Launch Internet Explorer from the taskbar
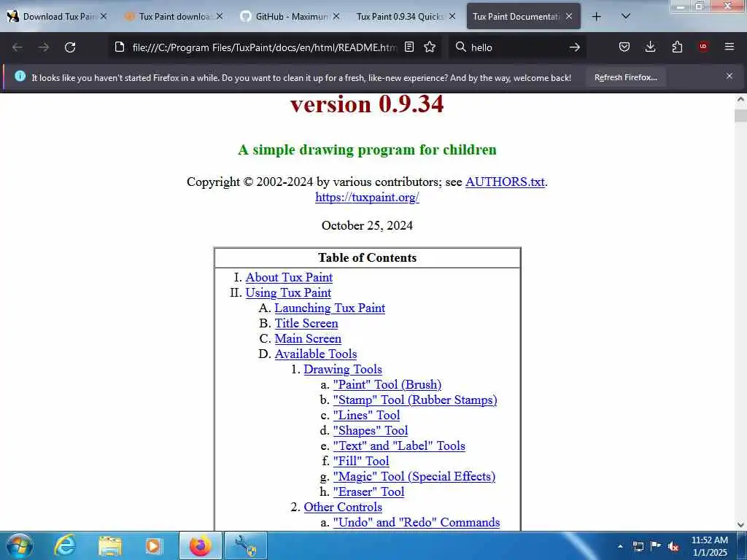 coord(65,545)
